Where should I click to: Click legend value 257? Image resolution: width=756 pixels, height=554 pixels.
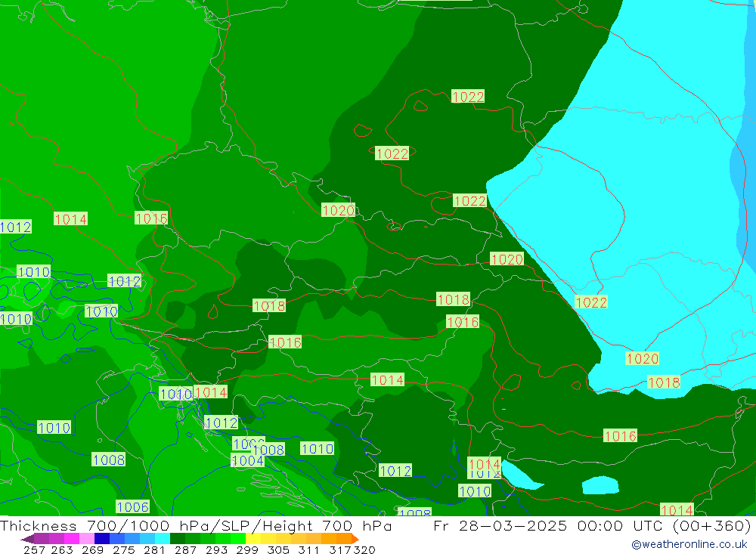point(34,550)
